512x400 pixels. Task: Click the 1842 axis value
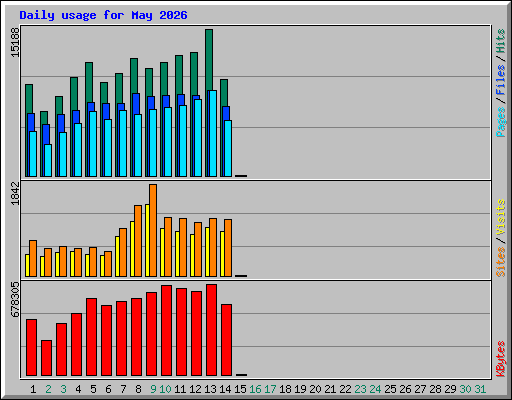tap(15, 193)
